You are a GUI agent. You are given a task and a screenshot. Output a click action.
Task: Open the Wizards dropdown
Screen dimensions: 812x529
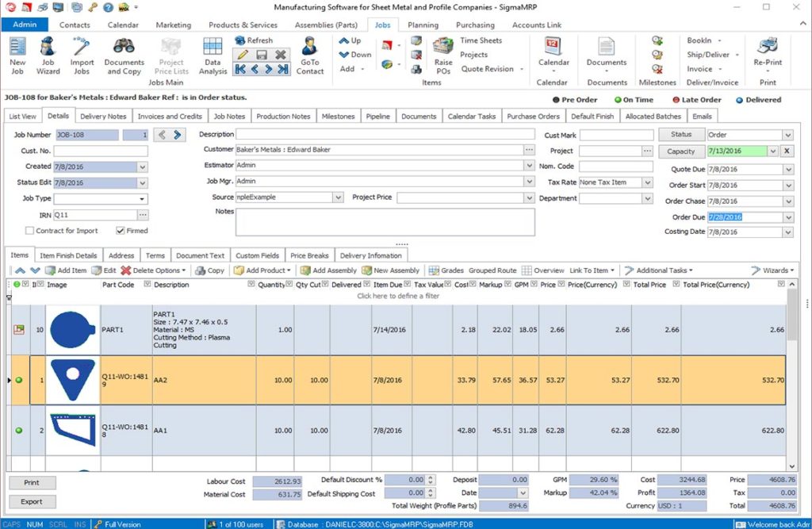point(772,270)
